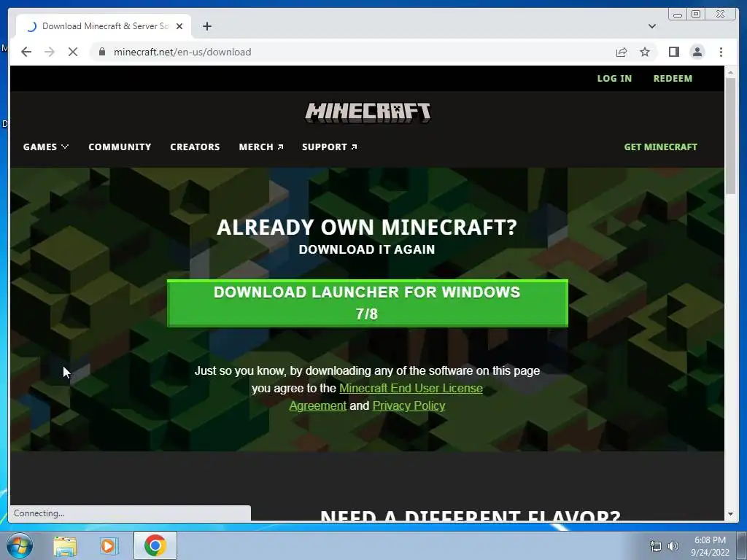Click the DOWNLOAD IT AGAIN subheading

[367, 249]
